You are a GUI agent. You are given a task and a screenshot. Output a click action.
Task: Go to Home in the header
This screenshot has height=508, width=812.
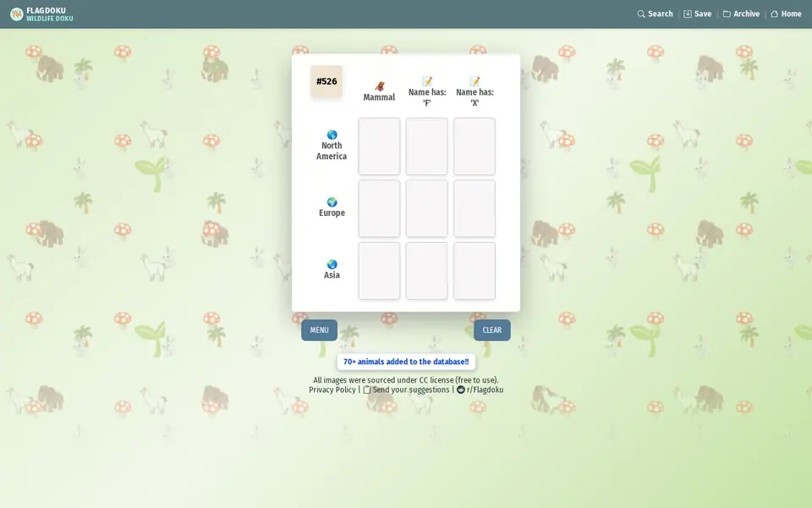click(x=786, y=14)
